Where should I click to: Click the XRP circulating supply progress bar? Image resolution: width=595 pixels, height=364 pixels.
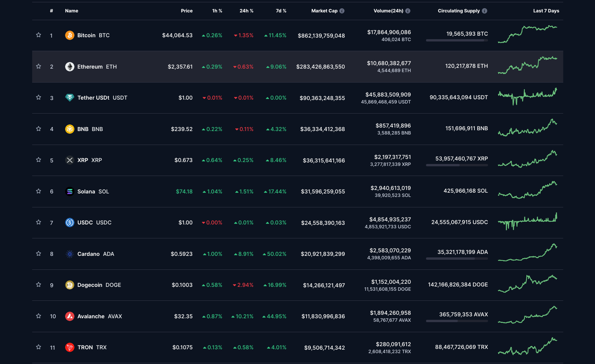[457, 165]
